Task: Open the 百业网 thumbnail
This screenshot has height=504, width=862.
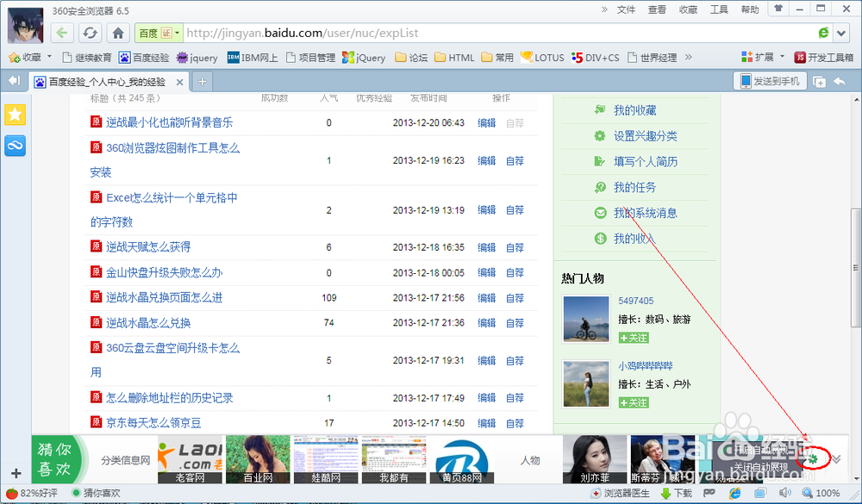Action: pos(258,459)
